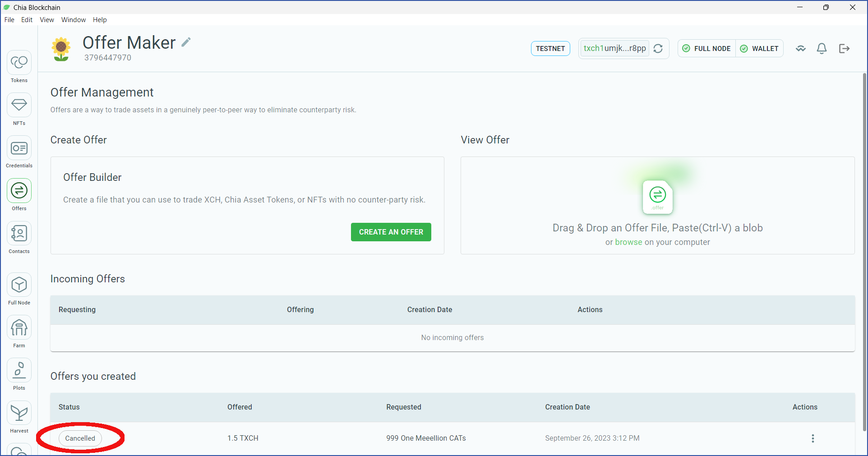Click the TESTNET badge

tap(550, 48)
